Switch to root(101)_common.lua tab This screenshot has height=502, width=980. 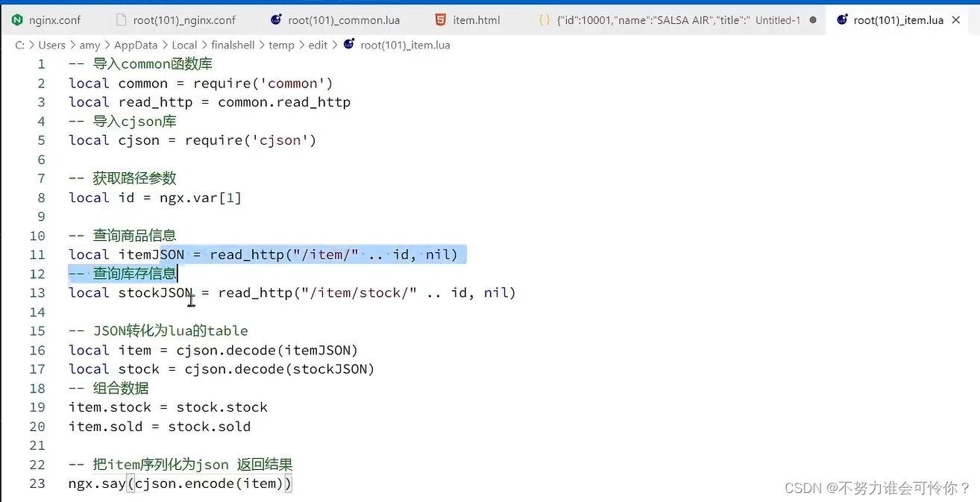click(337, 20)
